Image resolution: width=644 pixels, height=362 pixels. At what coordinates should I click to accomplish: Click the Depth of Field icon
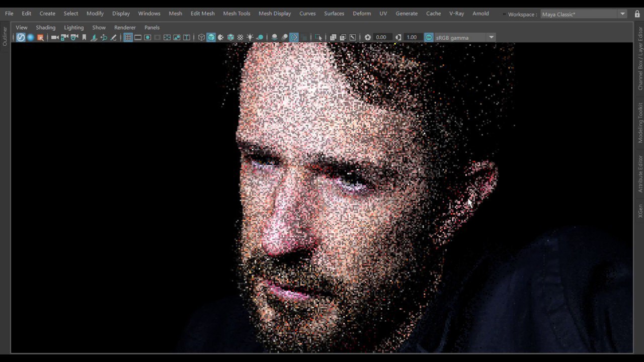304,37
